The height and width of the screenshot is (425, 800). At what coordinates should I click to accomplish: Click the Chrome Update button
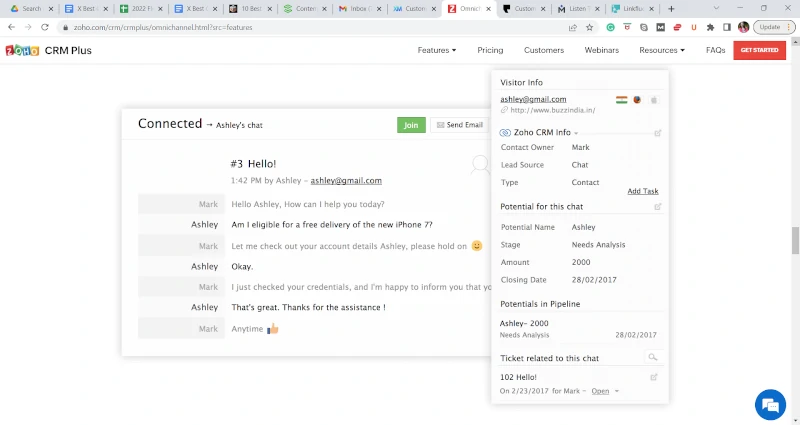[774, 27]
